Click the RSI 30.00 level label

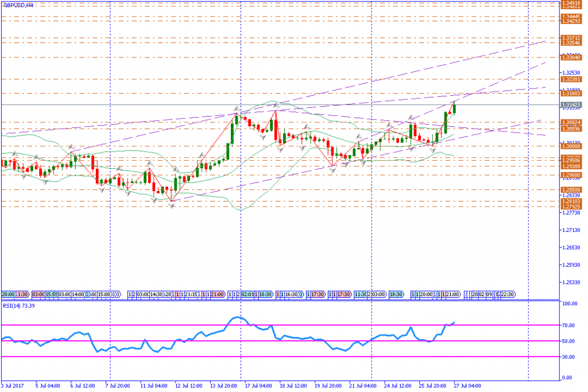569,357
